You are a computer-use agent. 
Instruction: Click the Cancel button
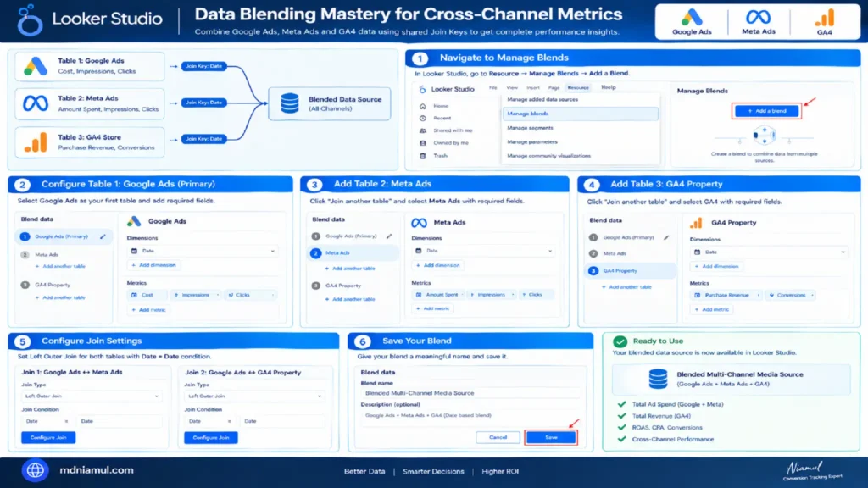(498, 438)
